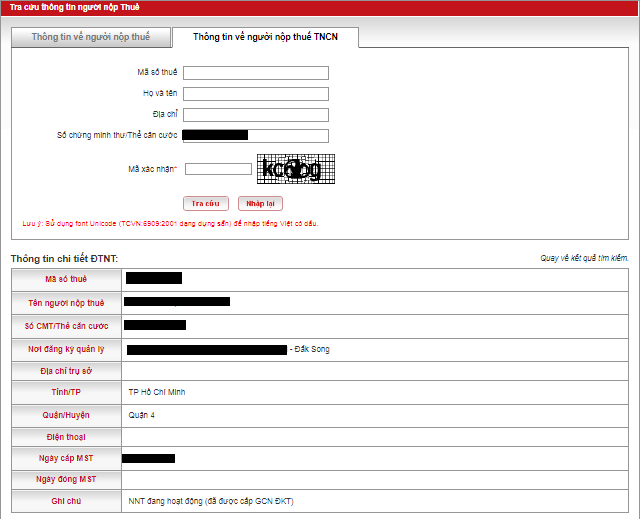Open 'Quay về kết quả tìm kiếm' link

click(584, 258)
